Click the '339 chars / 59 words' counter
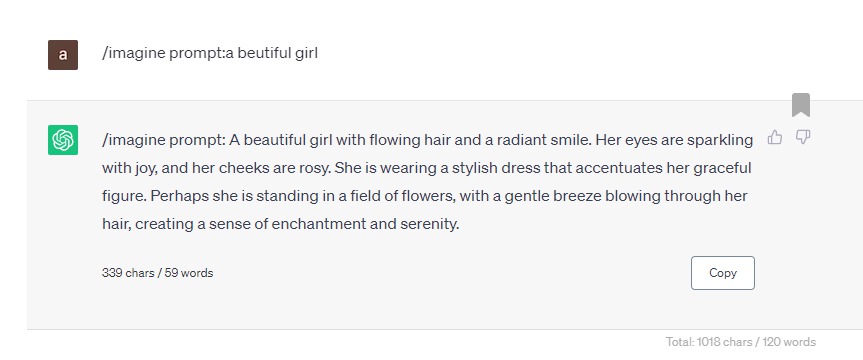This screenshot has height=360, width=863. point(157,272)
